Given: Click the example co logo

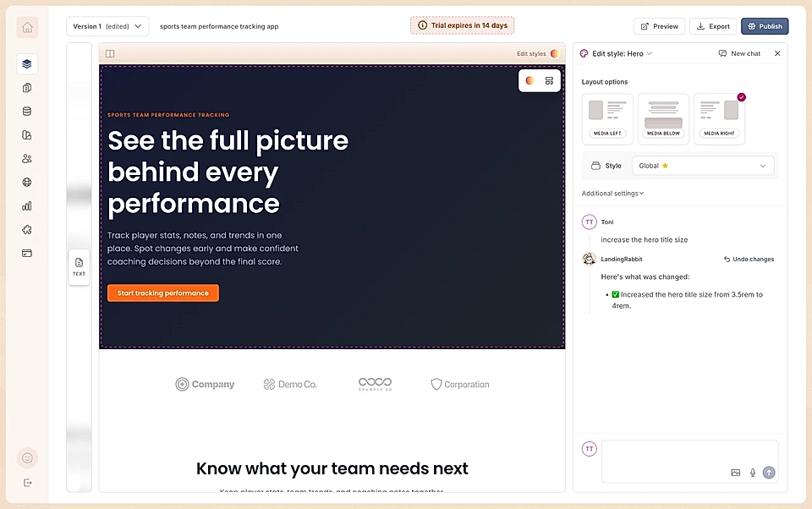Looking at the screenshot, I should coord(376,384).
